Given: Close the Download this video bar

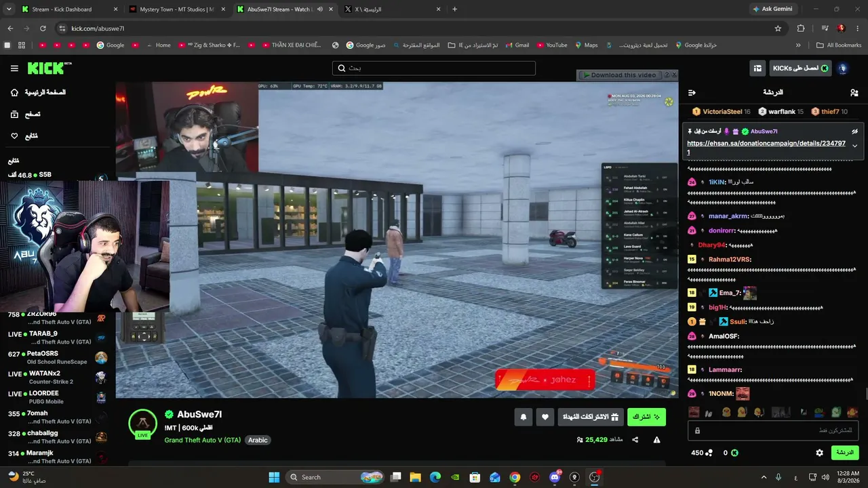Looking at the screenshot, I should [674, 75].
